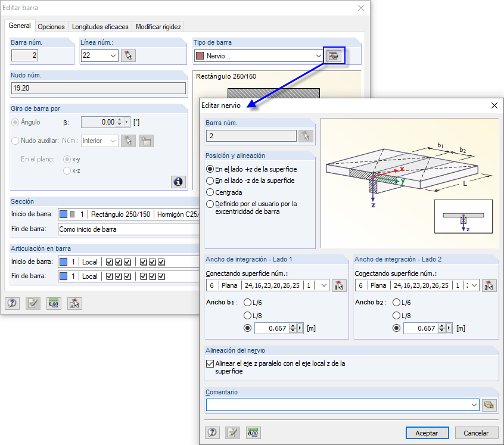Pick Lado 2 connecting surface graphically
This screenshot has height=445, width=504.
[x=489, y=285]
